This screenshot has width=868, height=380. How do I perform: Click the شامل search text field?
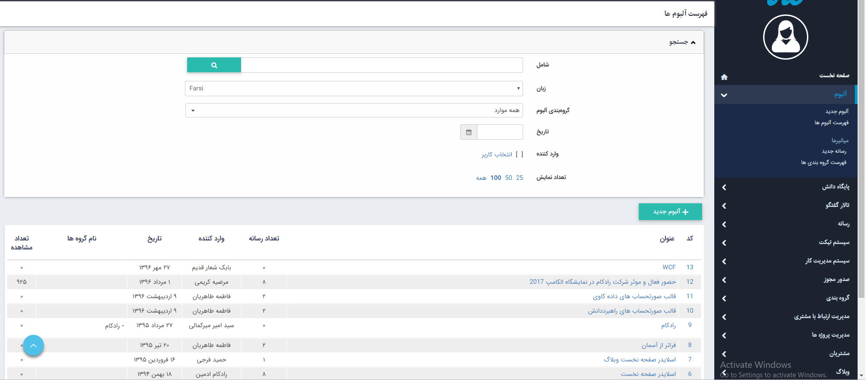[x=381, y=65]
